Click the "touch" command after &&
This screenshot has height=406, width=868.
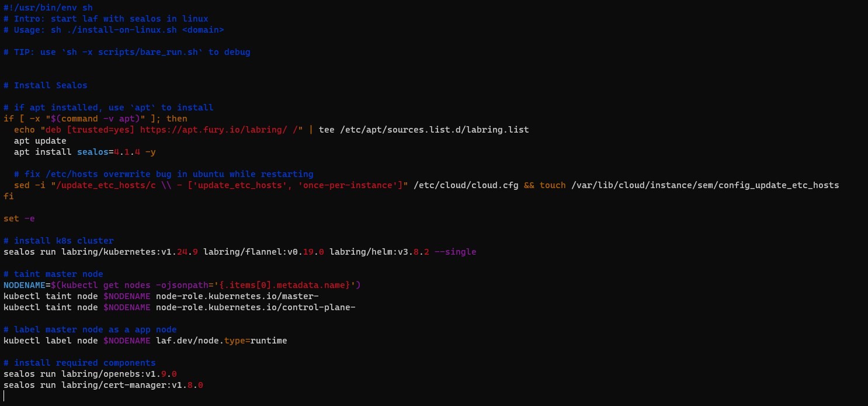pos(553,185)
